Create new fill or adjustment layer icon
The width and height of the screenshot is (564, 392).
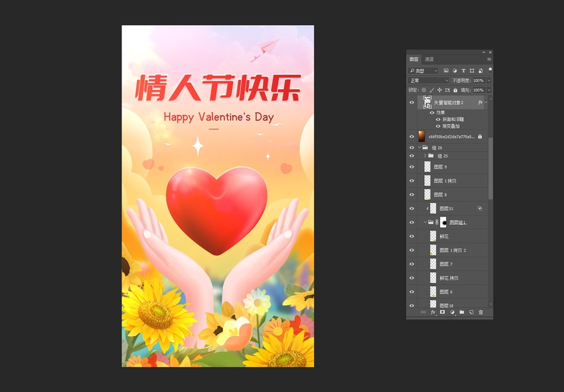pos(452,312)
